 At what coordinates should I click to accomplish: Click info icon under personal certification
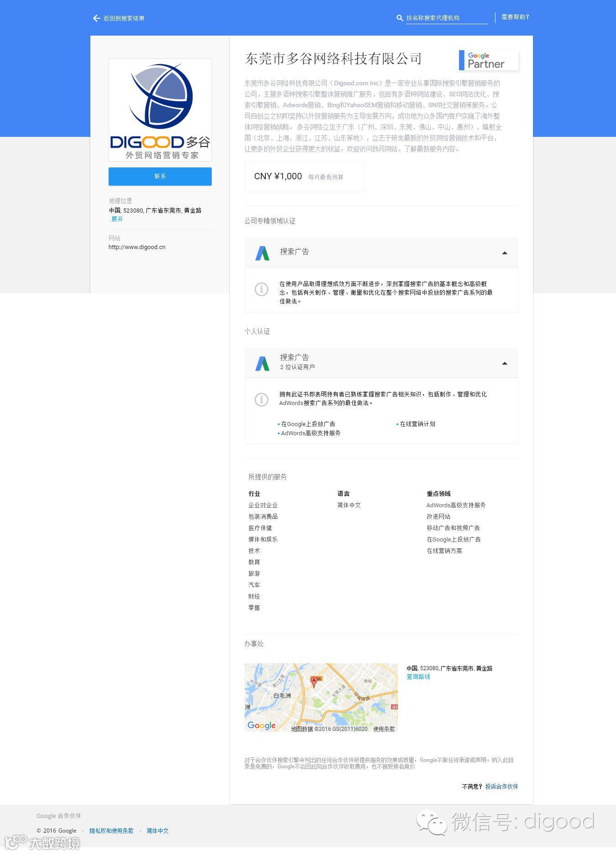tap(261, 400)
